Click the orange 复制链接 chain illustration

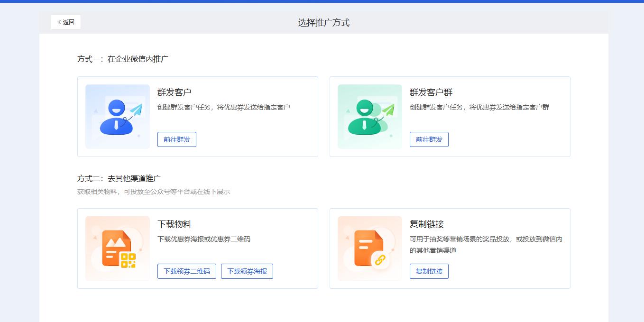(x=370, y=248)
